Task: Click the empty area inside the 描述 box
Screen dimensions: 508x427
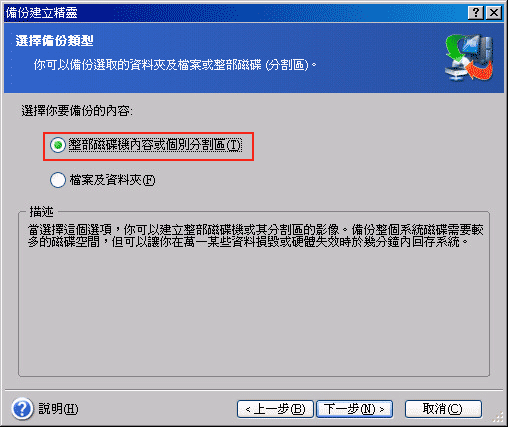Action: (254, 312)
